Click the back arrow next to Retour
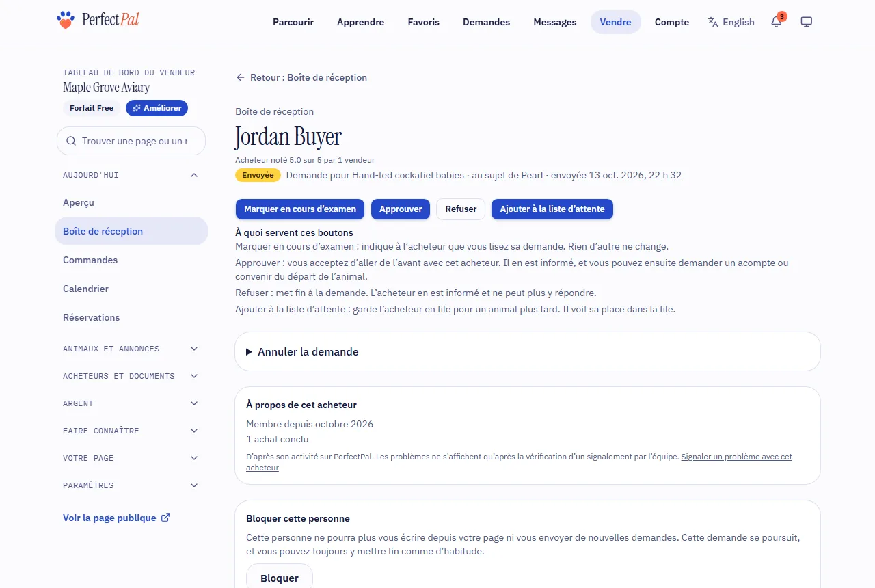Screen dimensions: 875x588 [x=241, y=77]
